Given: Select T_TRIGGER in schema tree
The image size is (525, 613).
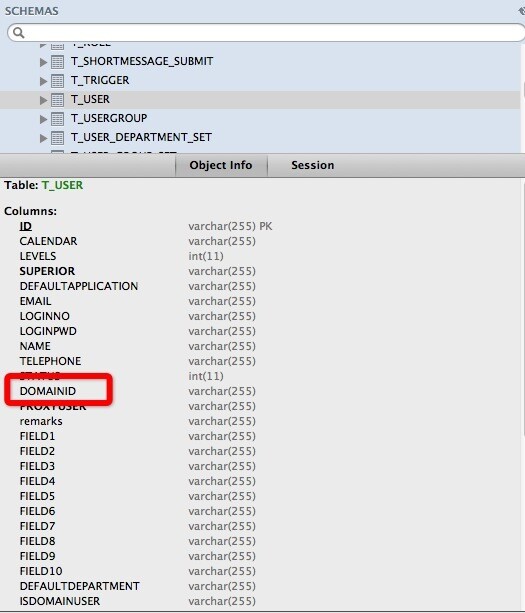Looking at the screenshot, I should point(100,80).
